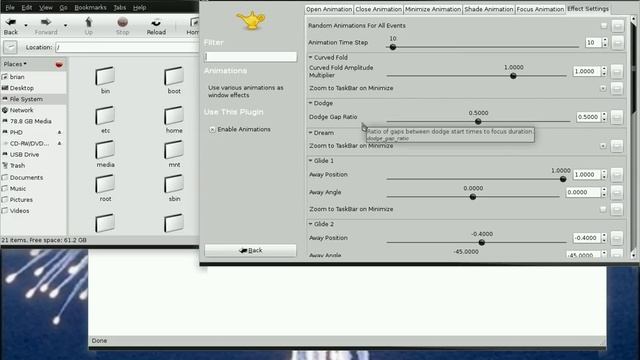Open the sbin folder icon
The width and height of the screenshot is (640, 360).
tap(174, 184)
